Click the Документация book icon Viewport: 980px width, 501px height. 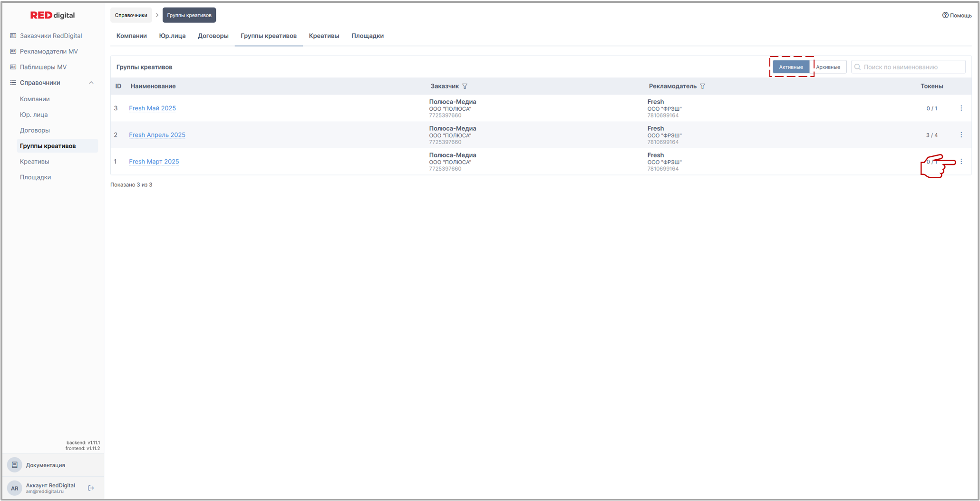(15, 465)
